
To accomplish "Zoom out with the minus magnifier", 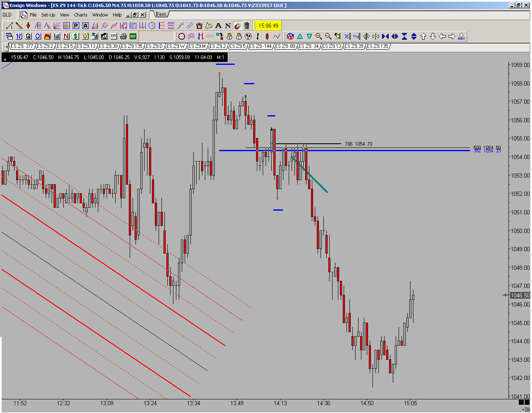I will tap(328, 36).
